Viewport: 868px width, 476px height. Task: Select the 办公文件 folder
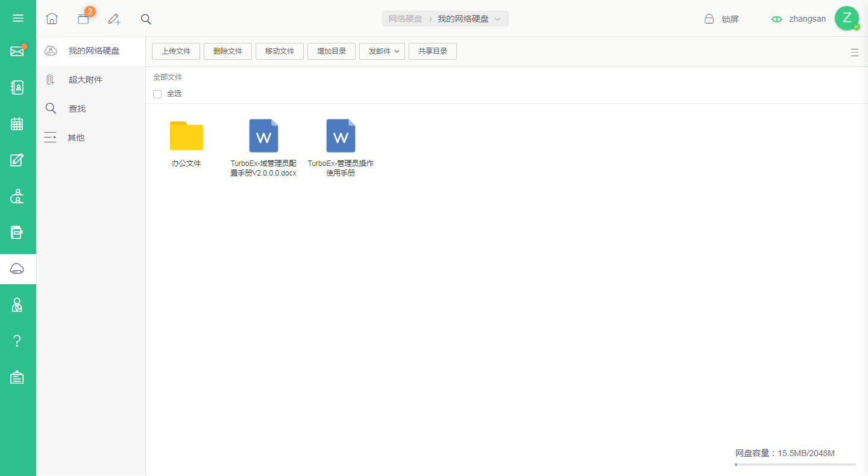pyautogui.click(x=186, y=144)
